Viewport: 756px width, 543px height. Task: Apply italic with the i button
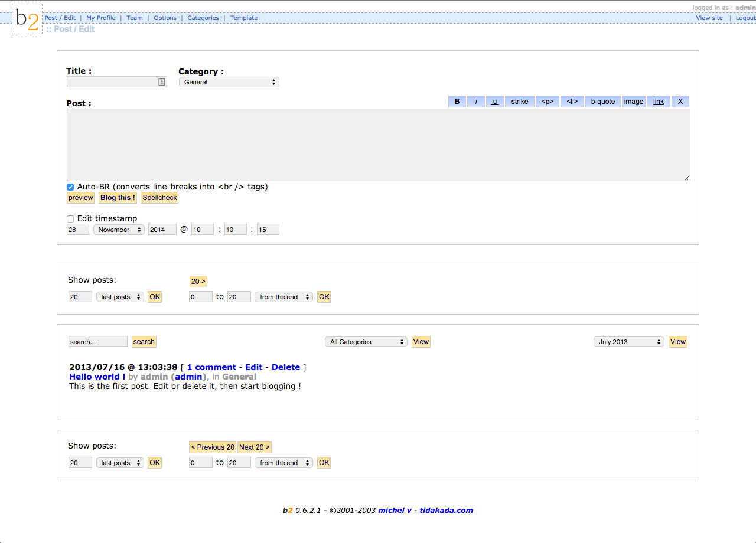click(476, 102)
